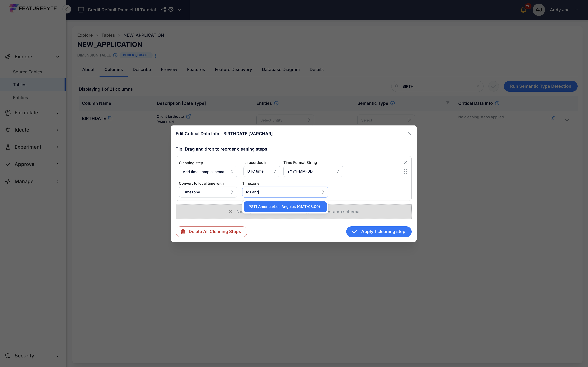Viewport: 588px width, 367px height.
Task: Switch to the Describe tab
Action: (x=142, y=69)
